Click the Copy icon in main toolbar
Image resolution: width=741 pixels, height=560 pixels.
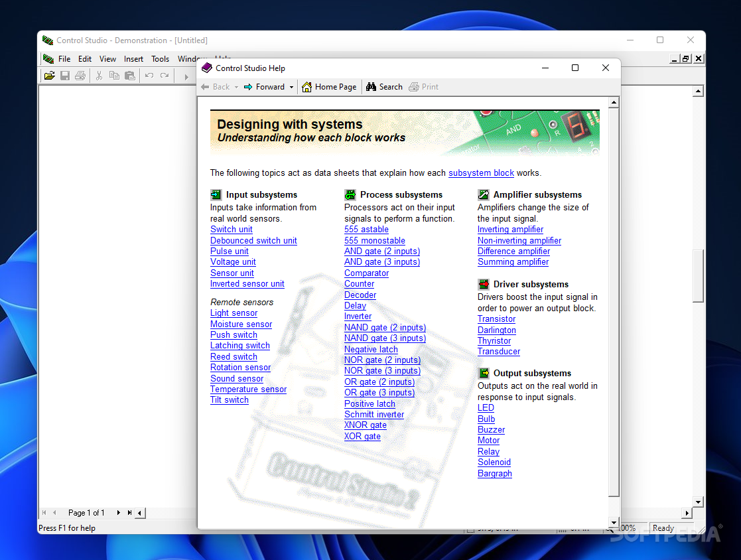click(114, 76)
